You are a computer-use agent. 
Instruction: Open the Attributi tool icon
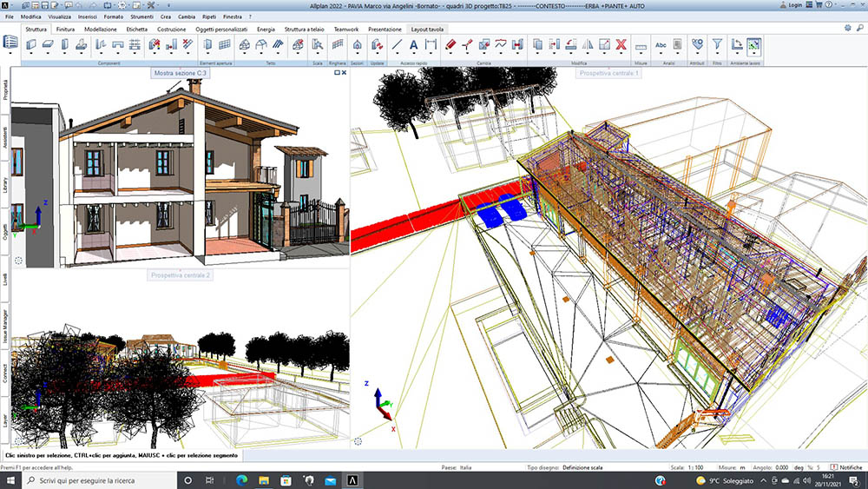(697, 45)
